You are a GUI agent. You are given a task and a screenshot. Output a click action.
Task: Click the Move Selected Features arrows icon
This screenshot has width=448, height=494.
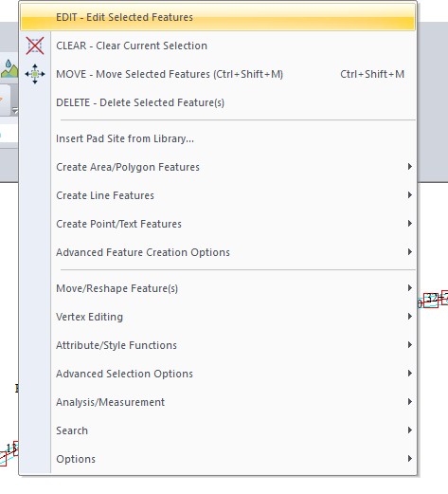(35, 74)
